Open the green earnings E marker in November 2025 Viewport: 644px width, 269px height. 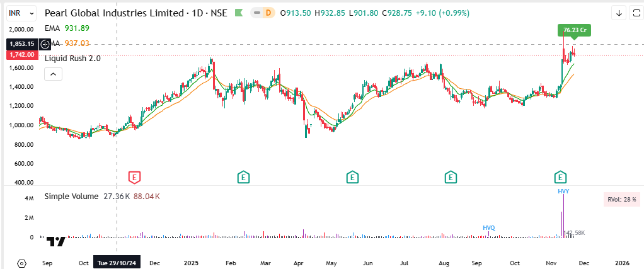pos(560,178)
